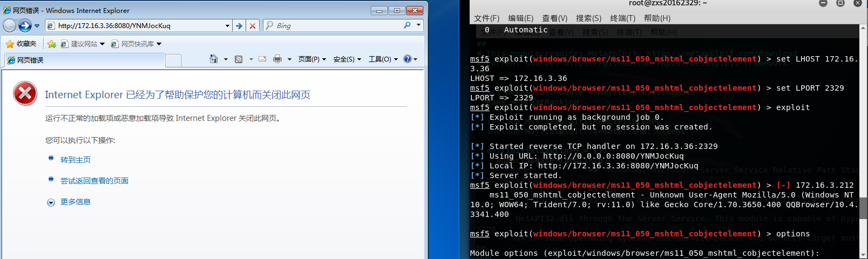Click the 更多信息 link text
The height and width of the screenshot is (259, 868).
76,202
